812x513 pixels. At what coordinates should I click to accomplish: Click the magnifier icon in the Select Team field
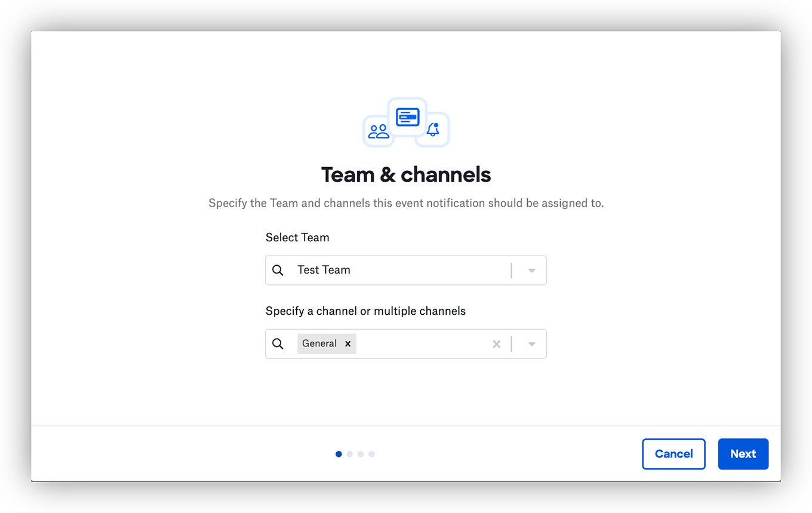pyautogui.click(x=278, y=270)
